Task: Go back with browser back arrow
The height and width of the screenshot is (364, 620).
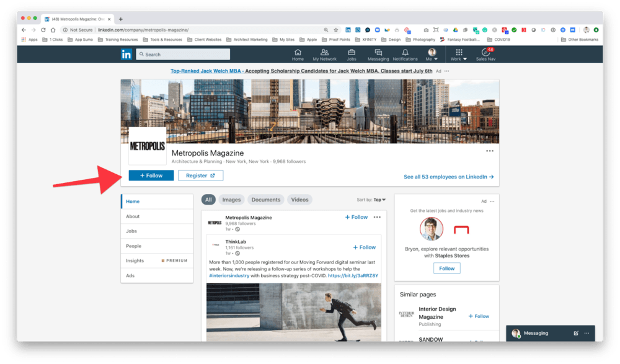Action: click(24, 30)
